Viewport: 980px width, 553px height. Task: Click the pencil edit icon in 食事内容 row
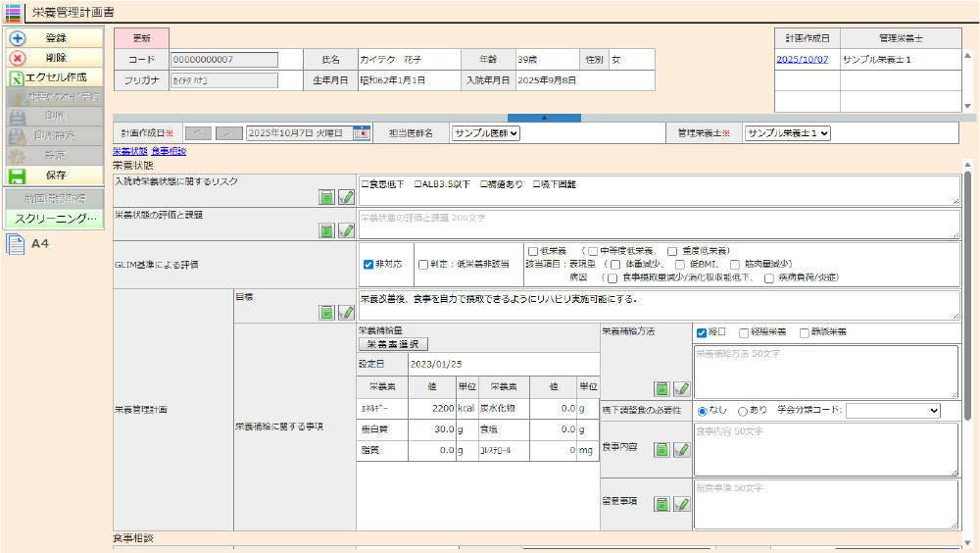click(x=681, y=450)
